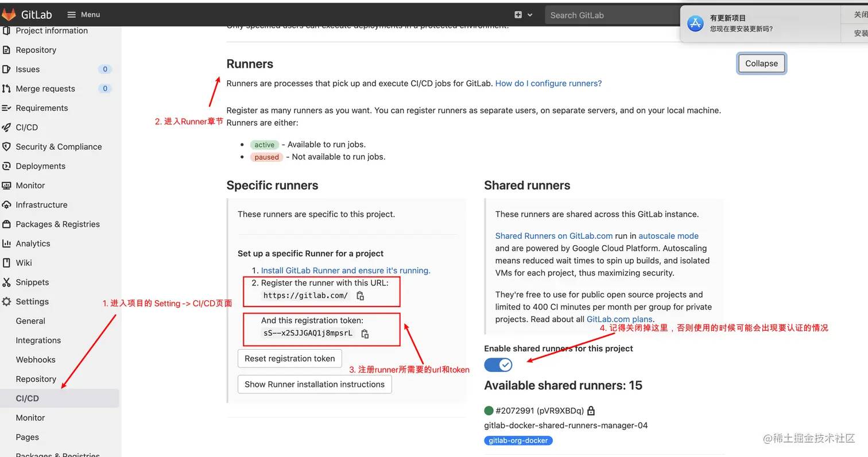Open the Shared Runners on GitLab.com link
The height and width of the screenshot is (457, 868).
pyautogui.click(x=554, y=236)
